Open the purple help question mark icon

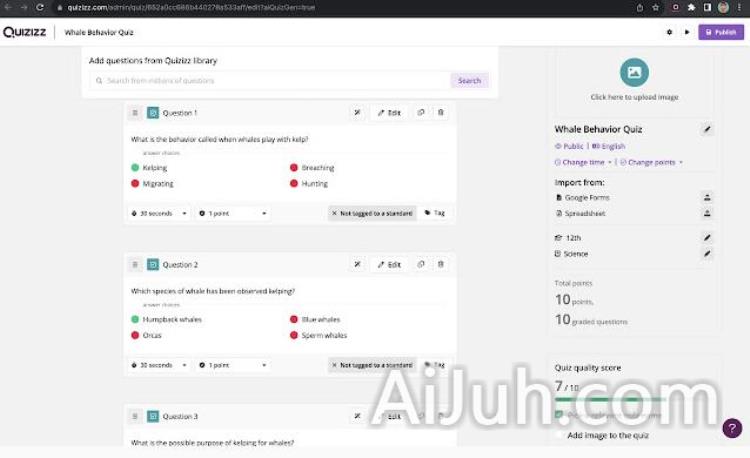[x=732, y=429]
